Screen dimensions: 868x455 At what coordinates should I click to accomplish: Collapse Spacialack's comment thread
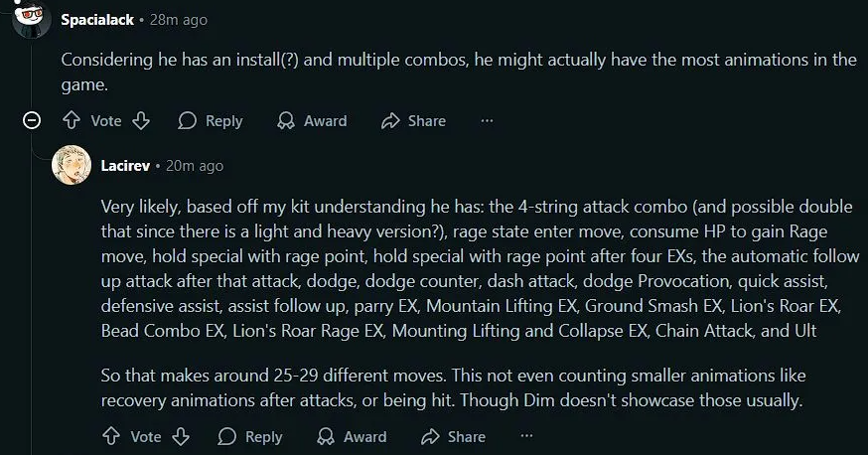pos(32,120)
